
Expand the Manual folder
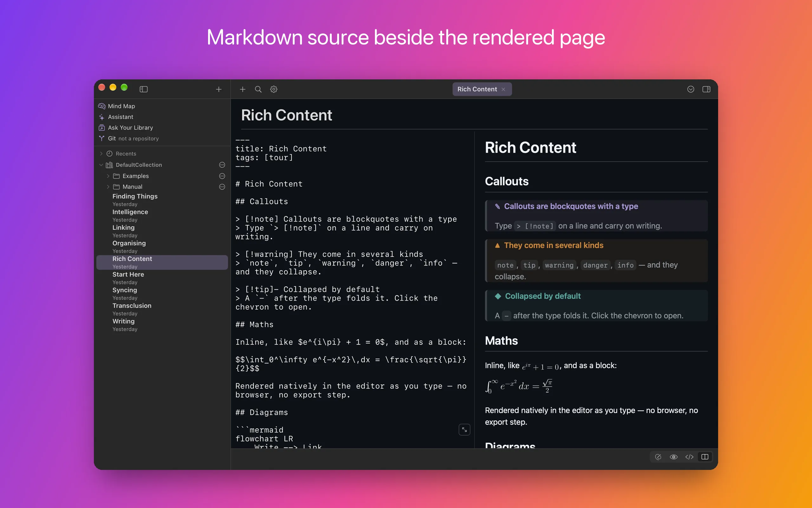click(108, 186)
